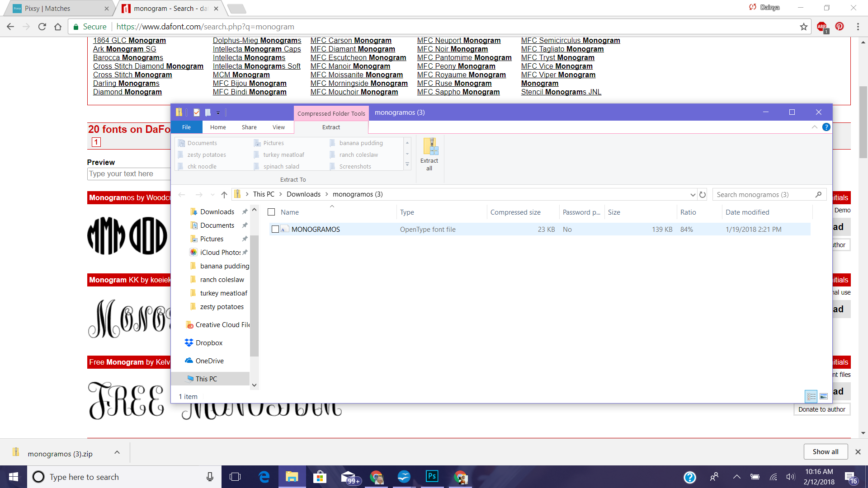Launch Microsoft Edge from the taskbar
Screen dimensions: 868x488
(264, 477)
